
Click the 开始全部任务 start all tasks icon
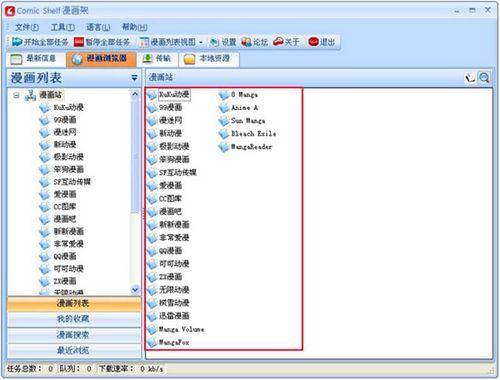17,42
